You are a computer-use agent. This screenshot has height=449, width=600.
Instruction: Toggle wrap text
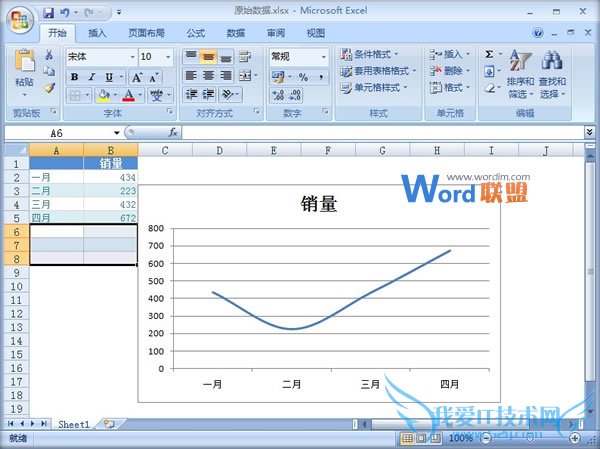[245, 57]
